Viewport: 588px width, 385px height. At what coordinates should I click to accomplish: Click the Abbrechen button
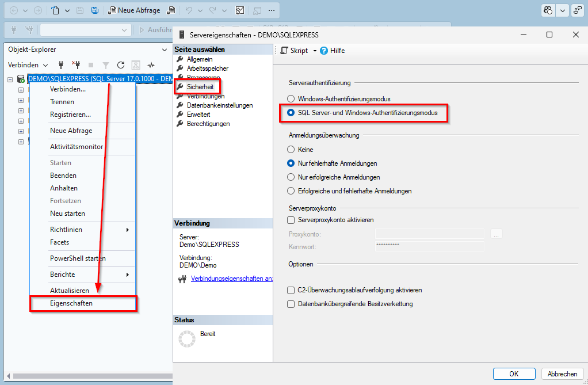562,373
